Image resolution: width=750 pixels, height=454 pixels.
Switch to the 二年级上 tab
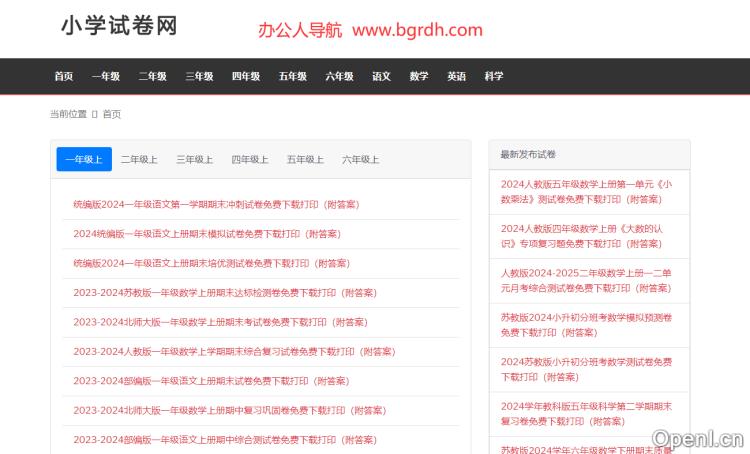point(139,159)
